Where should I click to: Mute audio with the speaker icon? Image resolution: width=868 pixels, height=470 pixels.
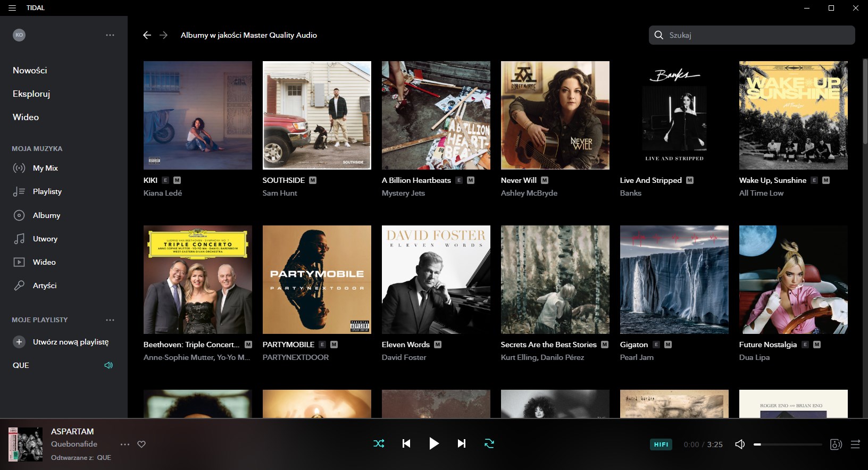pyautogui.click(x=740, y=444)
